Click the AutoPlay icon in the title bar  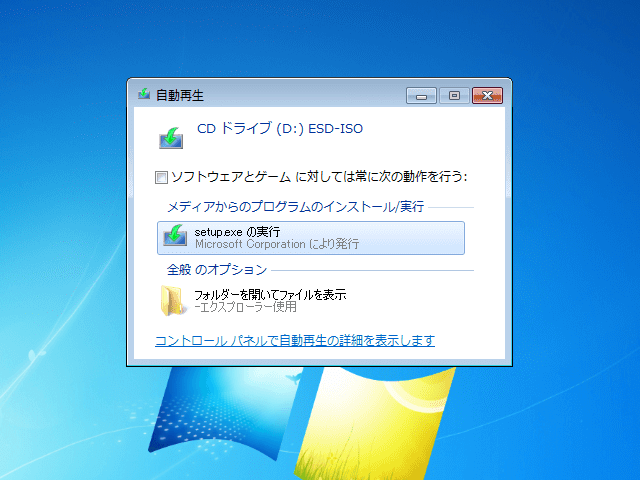[x=143, y=95]
